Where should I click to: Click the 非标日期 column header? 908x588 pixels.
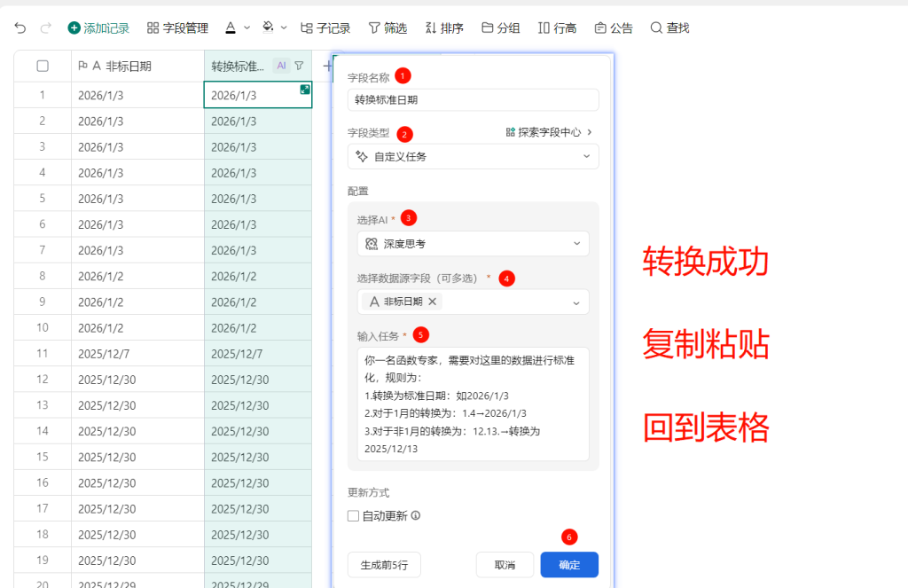(x=137, y=66)
